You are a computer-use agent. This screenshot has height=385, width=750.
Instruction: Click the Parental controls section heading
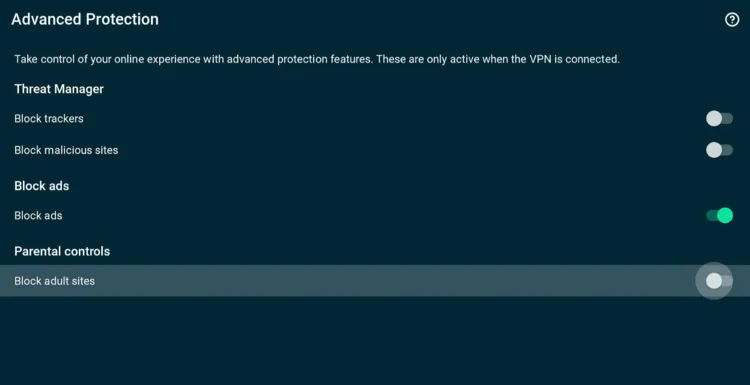[x=62, y=252]
